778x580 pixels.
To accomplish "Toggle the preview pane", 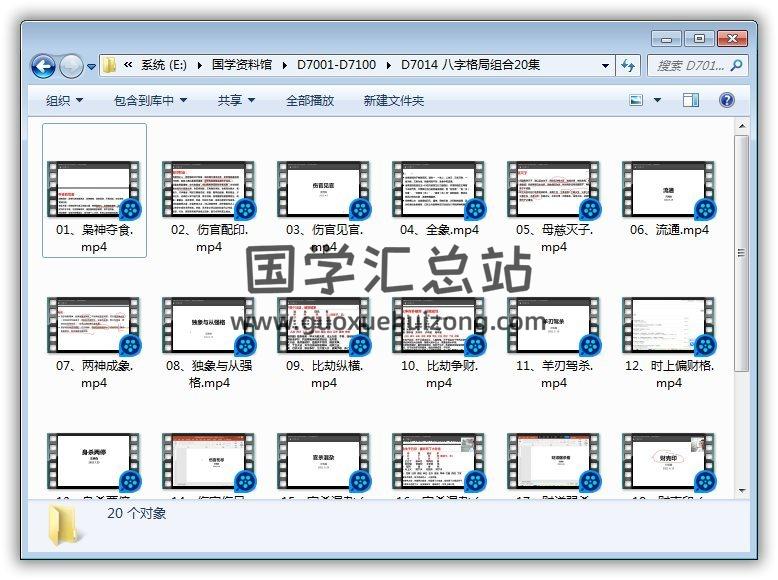I will [691, 100].
